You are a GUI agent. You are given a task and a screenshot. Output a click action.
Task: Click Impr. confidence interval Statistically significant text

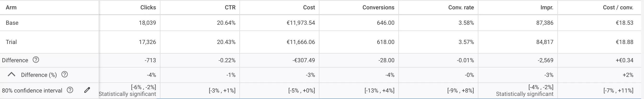click(525, 94)
